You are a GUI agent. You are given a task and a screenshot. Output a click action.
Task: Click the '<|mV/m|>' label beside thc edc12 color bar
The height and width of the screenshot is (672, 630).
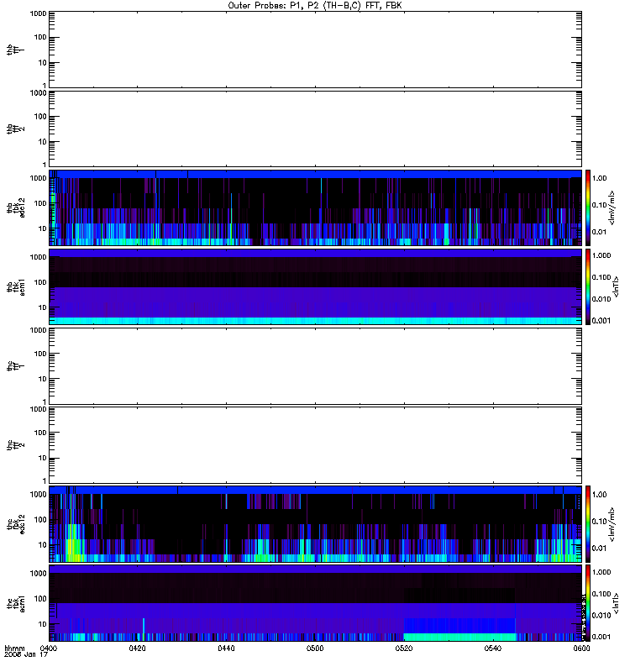[612, 524]
